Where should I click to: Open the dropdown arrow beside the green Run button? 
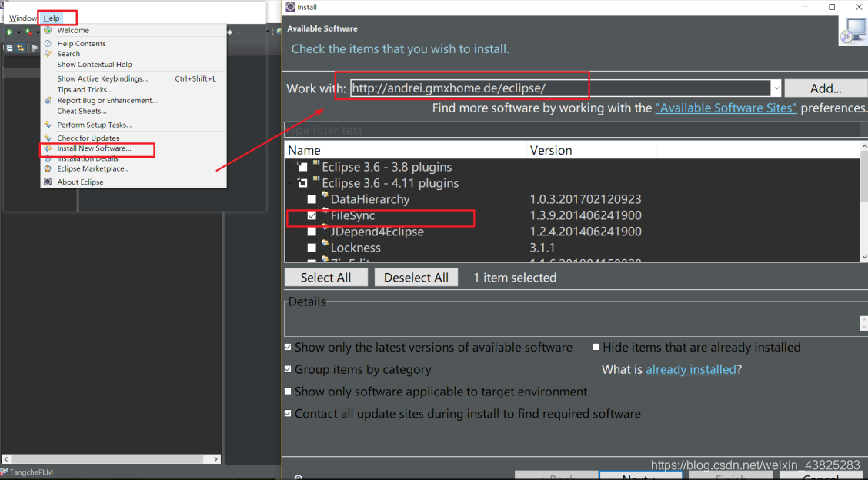[x=18, y=32]
